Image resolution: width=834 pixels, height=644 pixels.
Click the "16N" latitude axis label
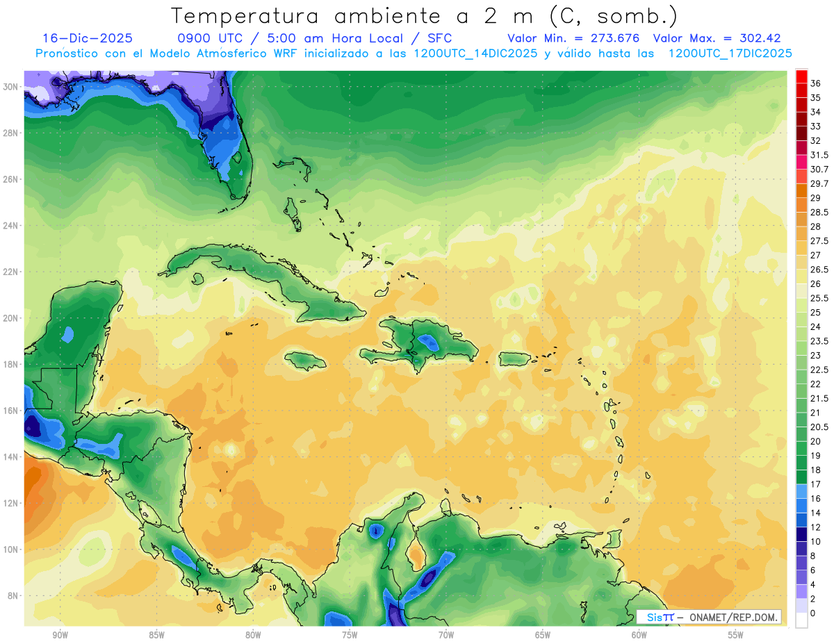(x=12, y=411)
